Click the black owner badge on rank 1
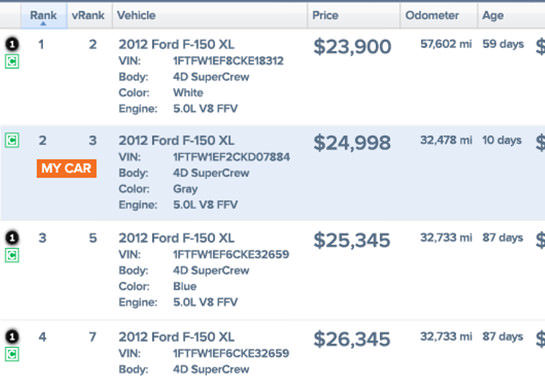Image resolution: width=545 pixels, height=385 pixels. [x=12, y=44]
